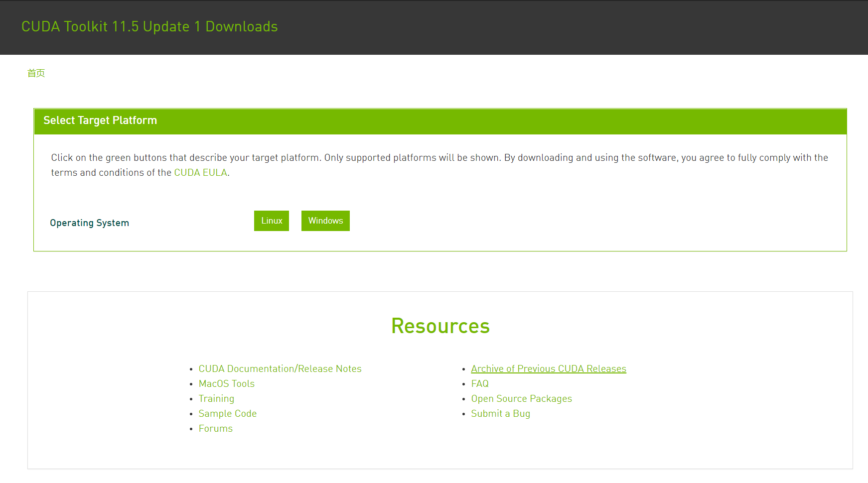This screenshot has height=483, width=868.
Task: Open the Sample Code link
Action: 228,413
